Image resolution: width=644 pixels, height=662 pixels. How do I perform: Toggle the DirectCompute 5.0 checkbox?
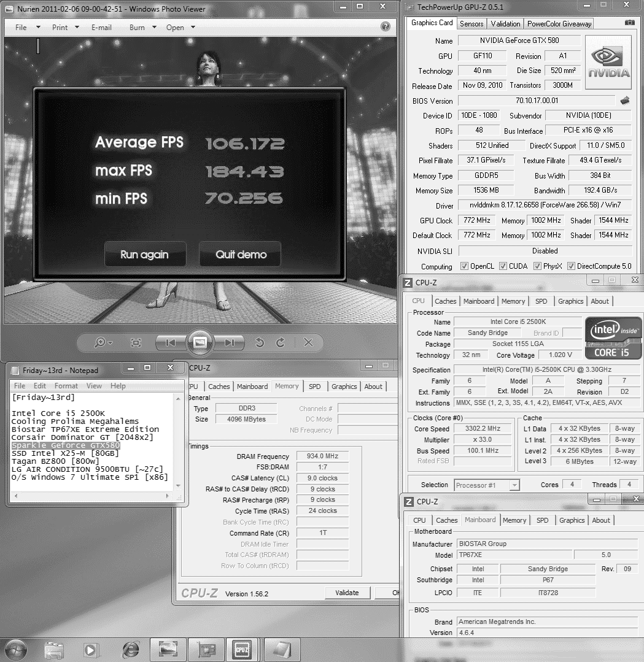pos(571,266)
